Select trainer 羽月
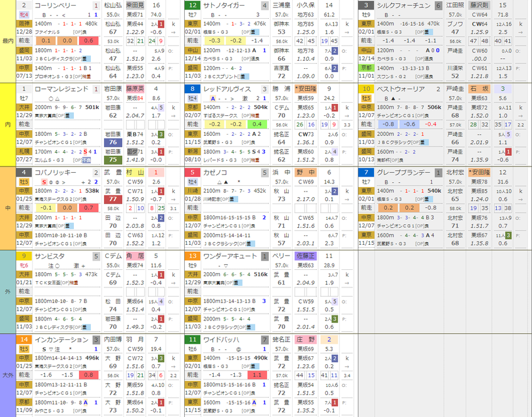This screenshot has width=532, height=417. click(x=135, y=340)
